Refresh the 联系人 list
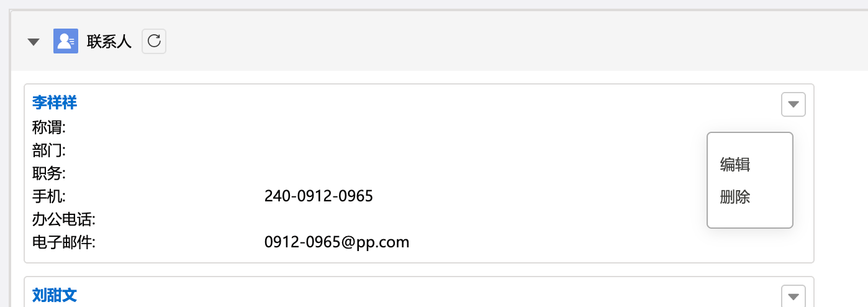Image resolution: width=868 pixels, height=307 pixels. [x=154, y=42]
